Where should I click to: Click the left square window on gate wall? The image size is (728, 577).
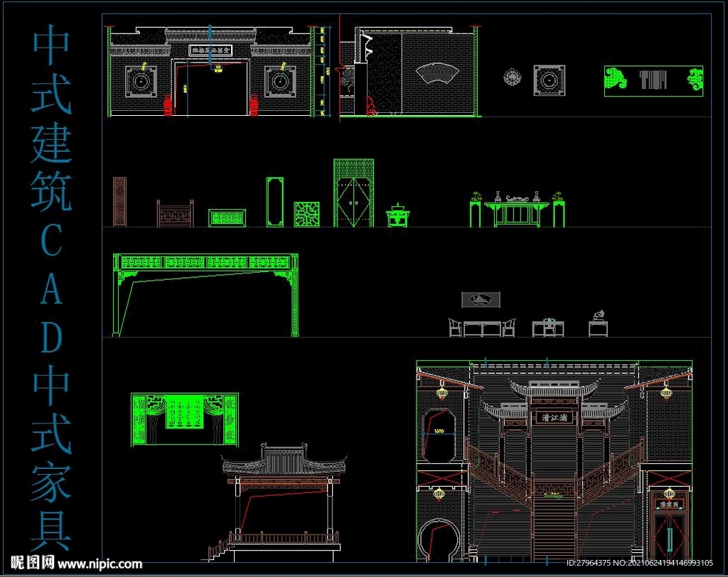click(141, 81)
